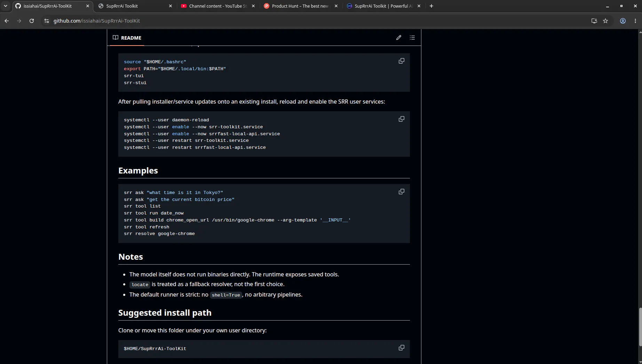Image resolution: width=642 pixels, height=364 pixels.
Task: Click '$HOME/SupRrAi-ToolKit' path text
Action: pos(155,349)
